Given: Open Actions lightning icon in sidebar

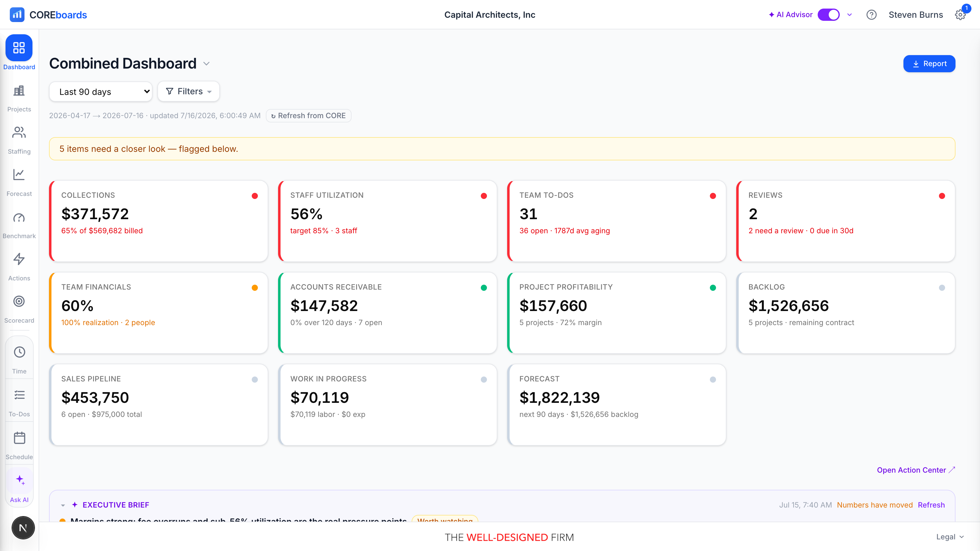Looking at the screenshot, I should click(x=19, y=259).
